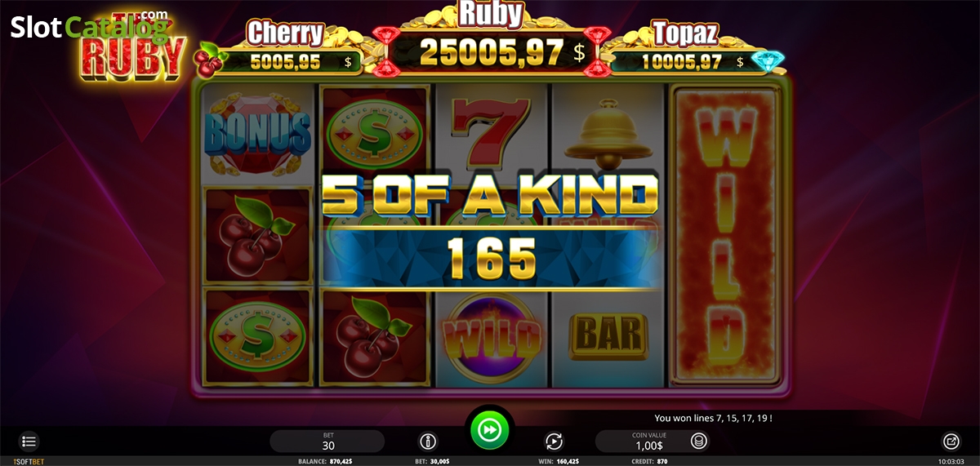This screenshot has height=466, width=980.
Task: Click the flaming expanded WILD reel
Action: tap(724, 237)
